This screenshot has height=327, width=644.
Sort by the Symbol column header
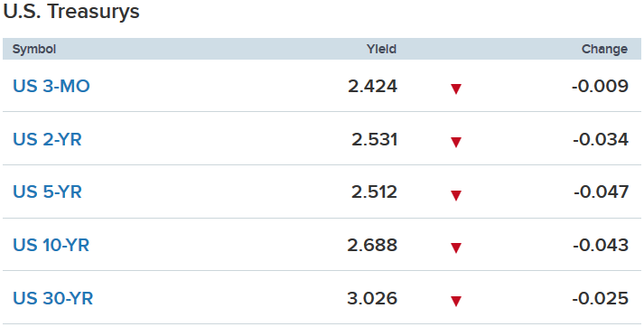pyautogui.click(x=34, y=49)
